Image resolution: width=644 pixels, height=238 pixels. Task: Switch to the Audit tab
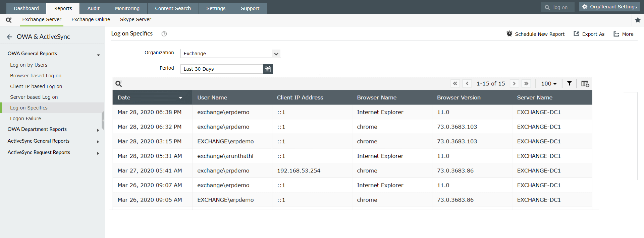click(93, 8)
